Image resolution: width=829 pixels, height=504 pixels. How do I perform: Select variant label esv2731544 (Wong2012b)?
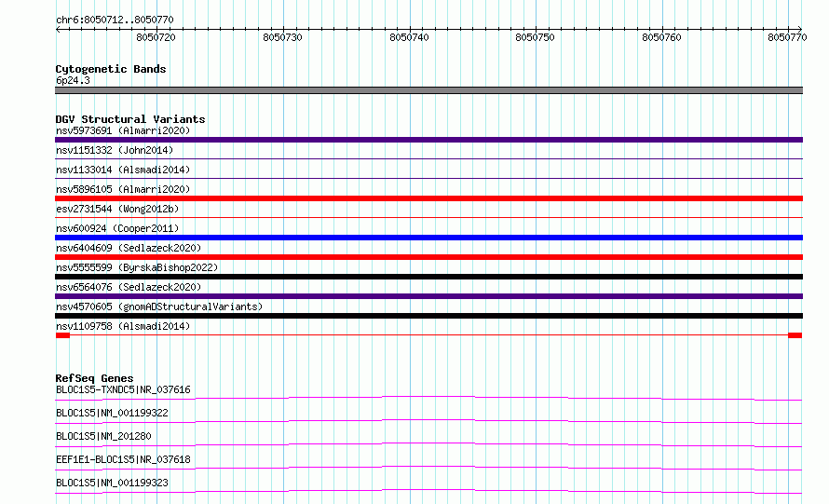117,209
